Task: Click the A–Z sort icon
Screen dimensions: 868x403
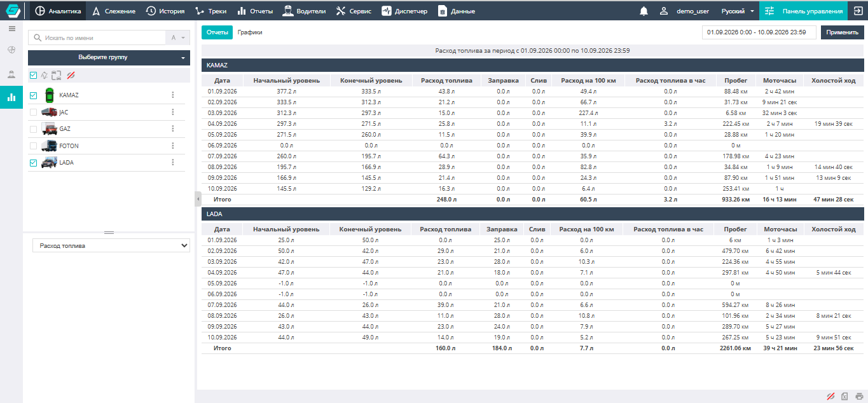Action: click(x=177, y=38)
